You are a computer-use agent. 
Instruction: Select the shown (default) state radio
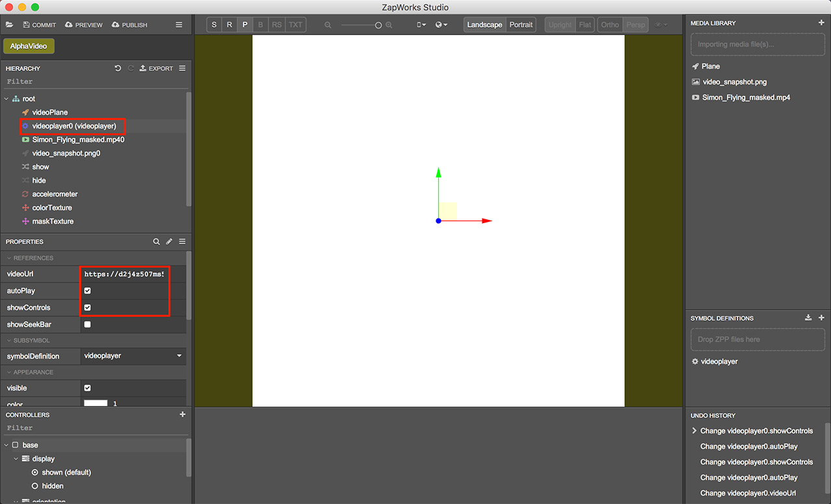pyautogui.click(x=35, y=472)
